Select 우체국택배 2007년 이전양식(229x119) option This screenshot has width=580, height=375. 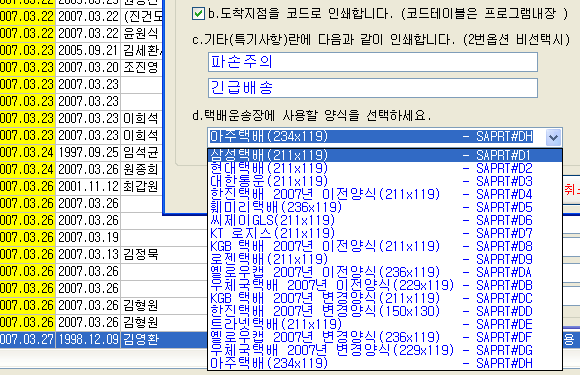click(x=385, y=285)
